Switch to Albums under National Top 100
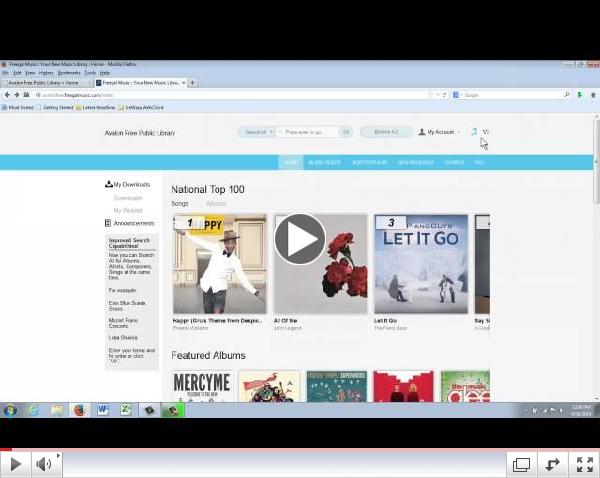 pos(216,204)
